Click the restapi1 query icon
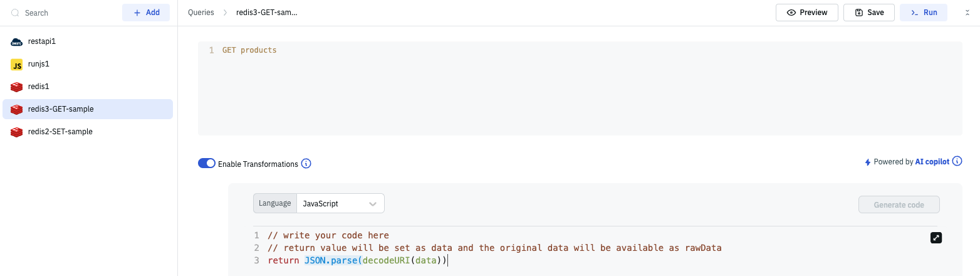980x276 pixels. coord(17,41)
